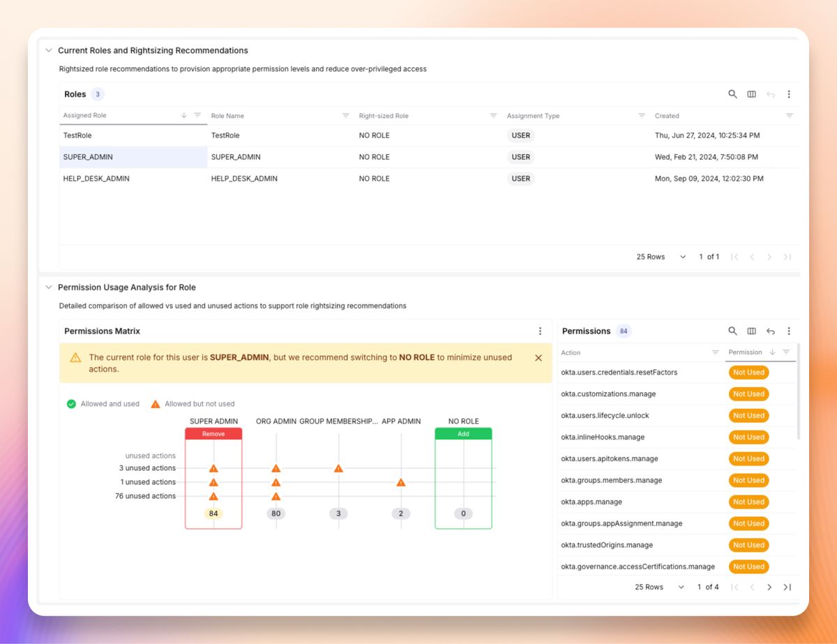Click GROUP MEMBERSHIP warning for 3 unused actions
837x644 pixels.
coord(338,468)
